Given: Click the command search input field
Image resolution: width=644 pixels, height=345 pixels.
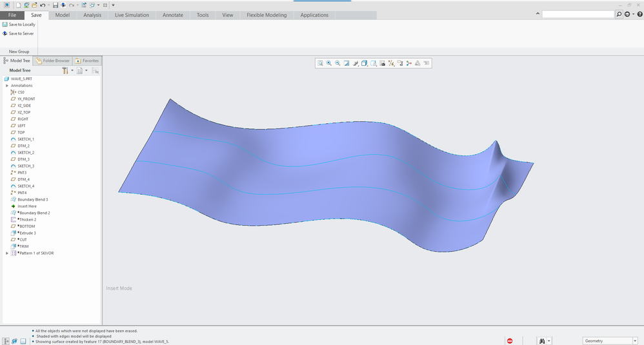Looking at the screenshot, I should tap(578, 14).
